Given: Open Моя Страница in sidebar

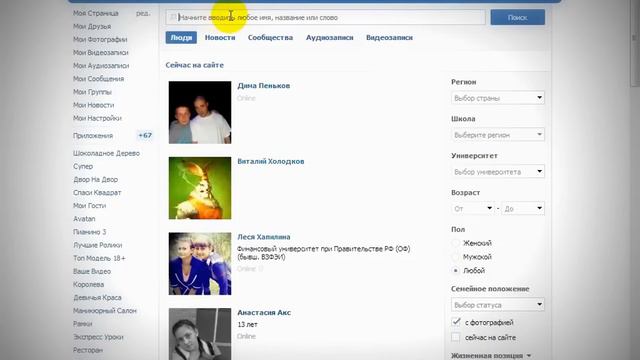Looking at the screenshot, I should coord(96,13).
